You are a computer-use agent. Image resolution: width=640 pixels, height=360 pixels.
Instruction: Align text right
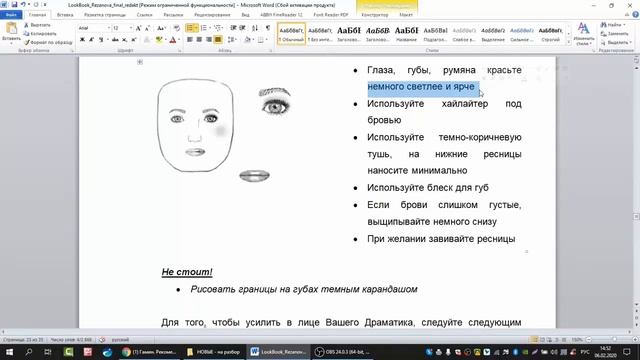pos(209,40)
